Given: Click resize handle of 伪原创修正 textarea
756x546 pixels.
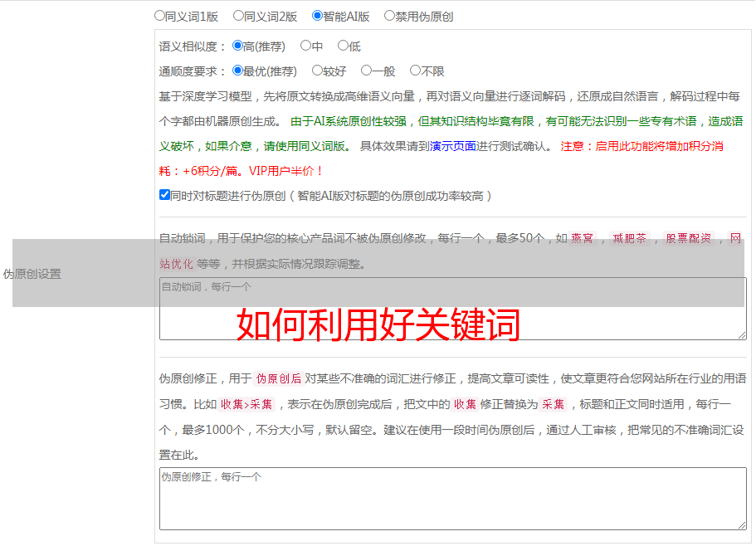Looking at the screenshot, I should [742, 525].
